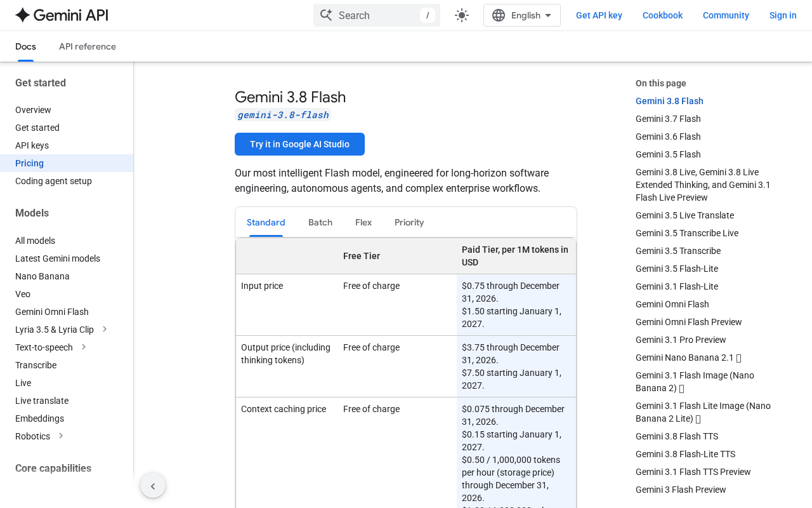Collapse the sidebar with the chevron button
Viewport: 812px width, 508px height.
[x=153, y=486]
